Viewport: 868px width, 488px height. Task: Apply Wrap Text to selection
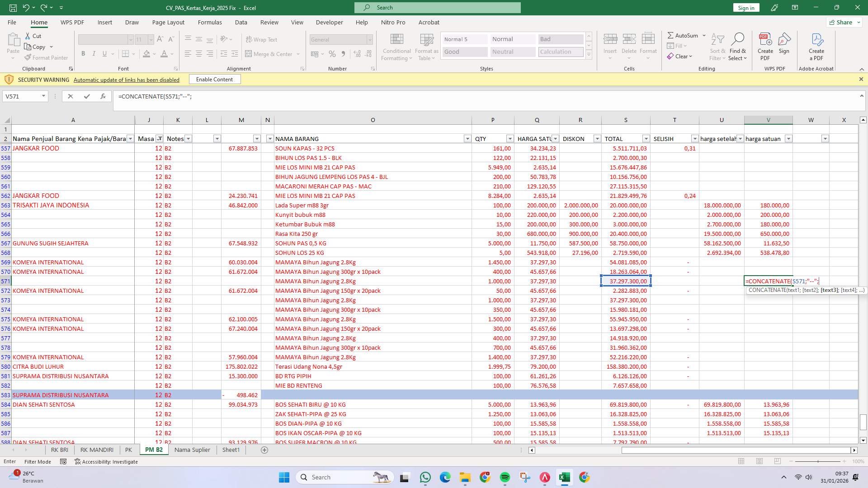click(x=261, y=39)
